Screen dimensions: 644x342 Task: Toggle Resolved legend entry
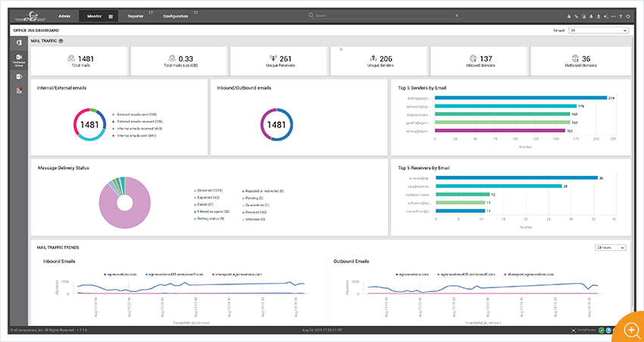pos(255,212)
